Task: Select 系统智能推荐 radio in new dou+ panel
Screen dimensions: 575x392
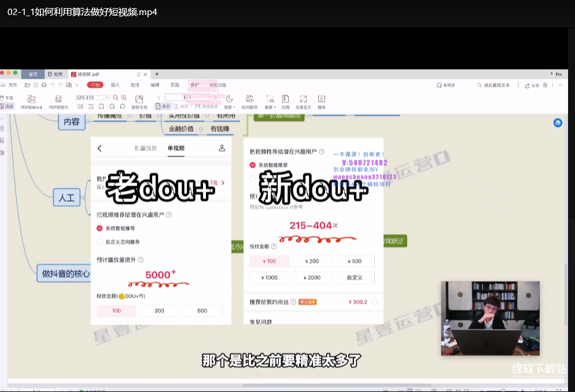Action: (x=252, y=165)
